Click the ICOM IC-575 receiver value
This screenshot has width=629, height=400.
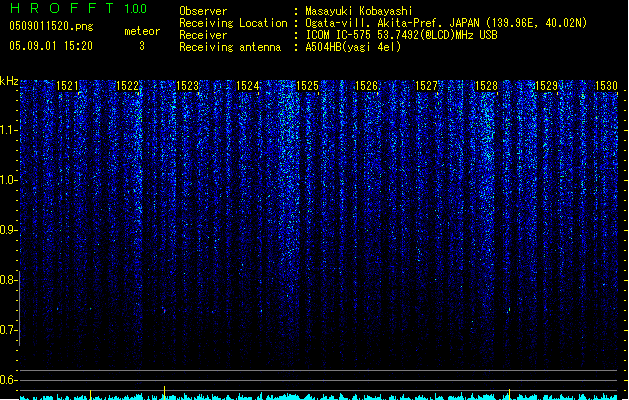[x=401, y=35]
